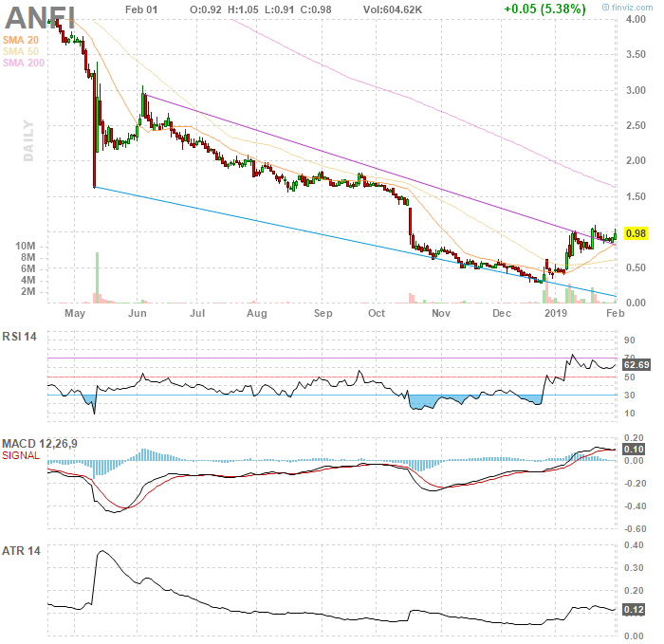Click the red SIGNAL legend label
Viewport: 664px width, 644px height.
pos(24,457)
